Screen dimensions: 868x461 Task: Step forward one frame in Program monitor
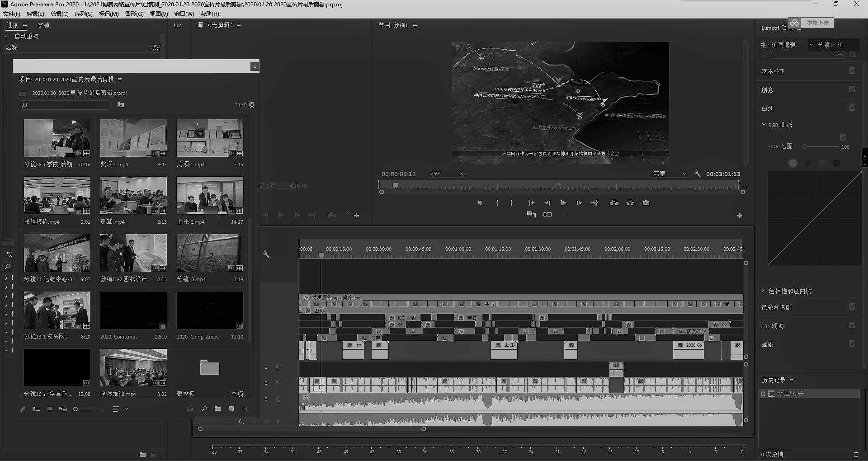coord(579,203)
